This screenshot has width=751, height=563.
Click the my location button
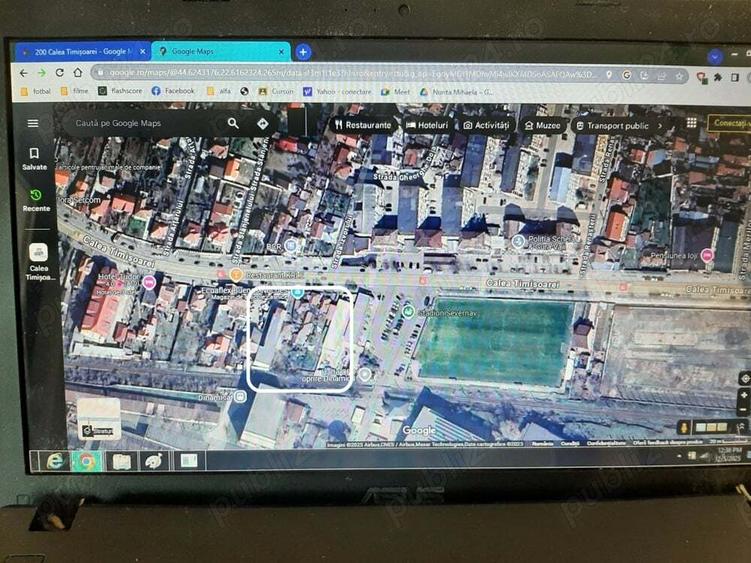[x=743, y=378]
